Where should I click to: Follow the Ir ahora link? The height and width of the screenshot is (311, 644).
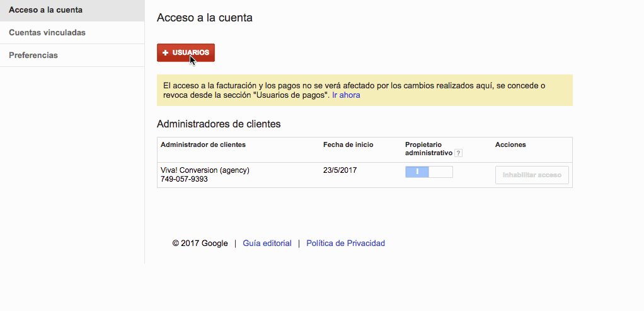tap(346, 95)
